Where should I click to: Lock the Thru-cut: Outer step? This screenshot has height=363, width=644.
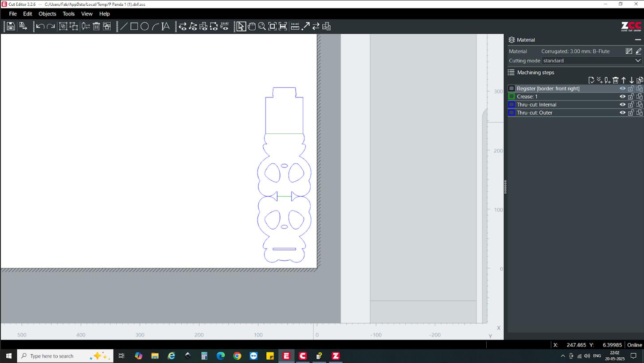click(x=631, y=113)
